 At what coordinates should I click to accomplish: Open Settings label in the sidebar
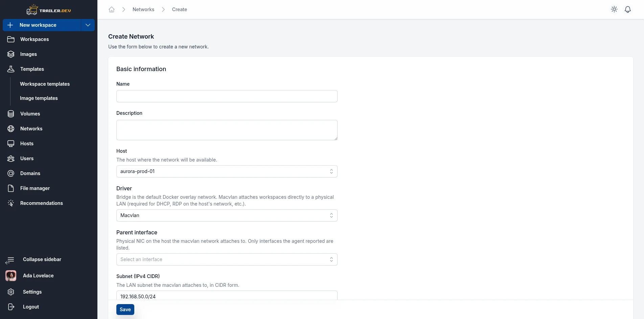click(x=32, y=292)
